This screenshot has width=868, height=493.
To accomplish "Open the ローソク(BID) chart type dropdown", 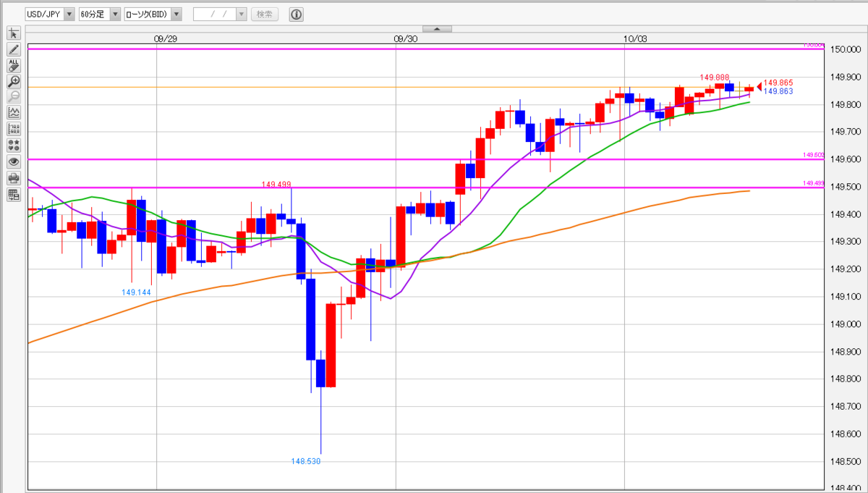I will [x=153, y=14].
